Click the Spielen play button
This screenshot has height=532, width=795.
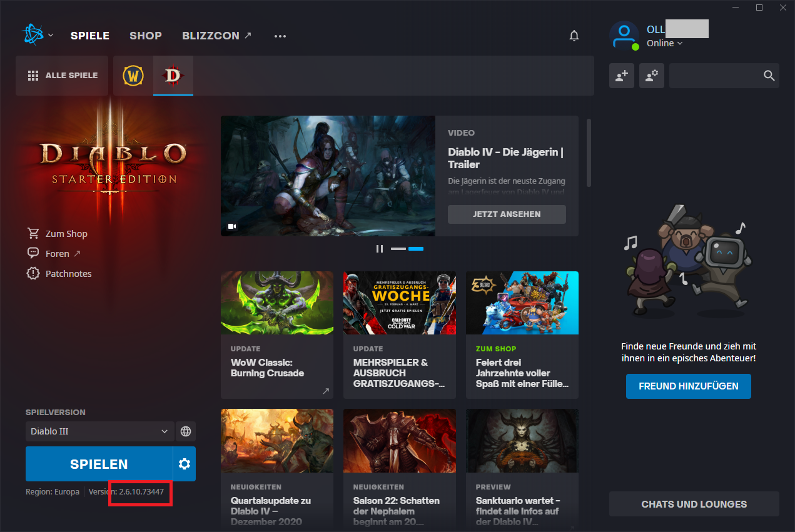pyautogui.click(x=99, y=464)
